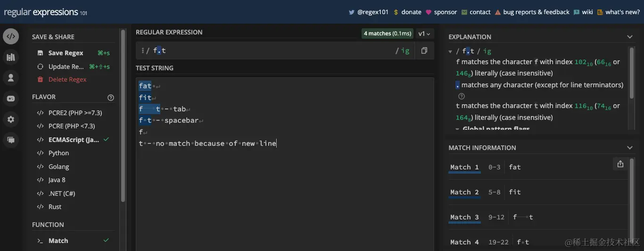Click the what's new icon
The width and height of the screenshot is (644, 251).
click(x=600, y=12)
